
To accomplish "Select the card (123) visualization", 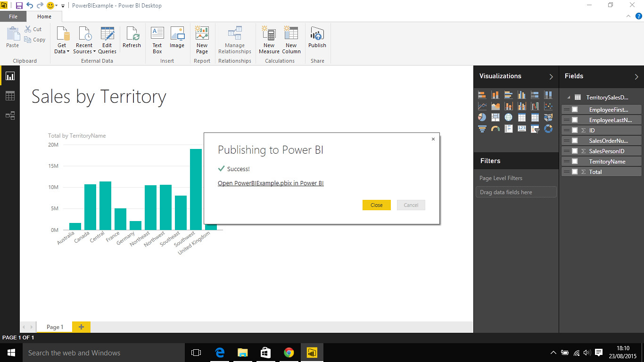I will [521, 128].
